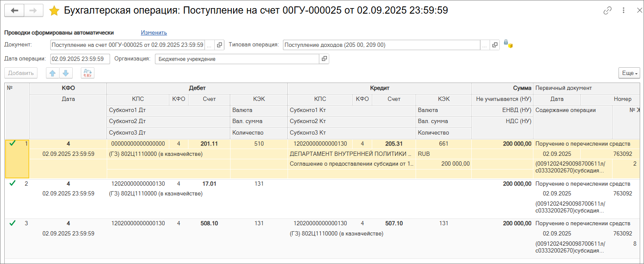Click the back navigation arrow
Image resolution: width=644 pixels, height=264 pixels.
pyautogui.click(x=14, y=11)
